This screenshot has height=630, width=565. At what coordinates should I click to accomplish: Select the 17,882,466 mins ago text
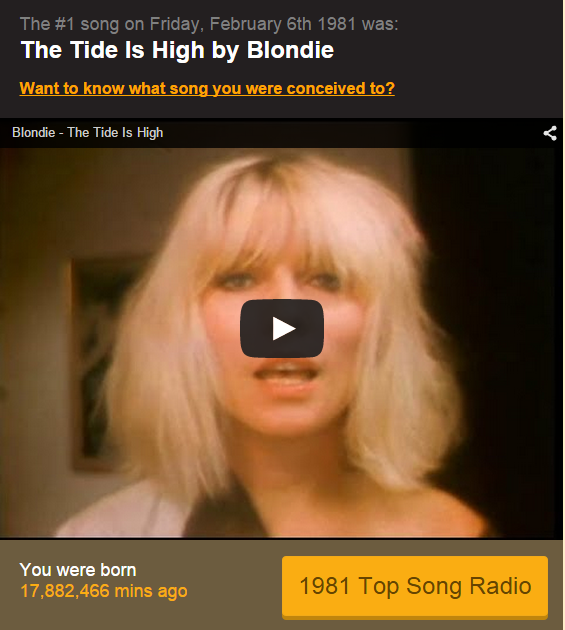pyautogui.click(x=104, y=591)
